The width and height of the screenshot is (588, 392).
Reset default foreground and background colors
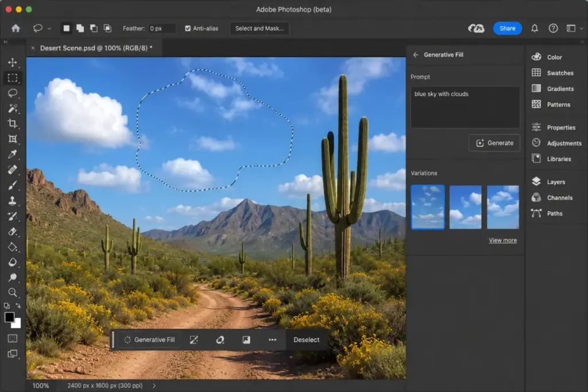coord(7,306)
